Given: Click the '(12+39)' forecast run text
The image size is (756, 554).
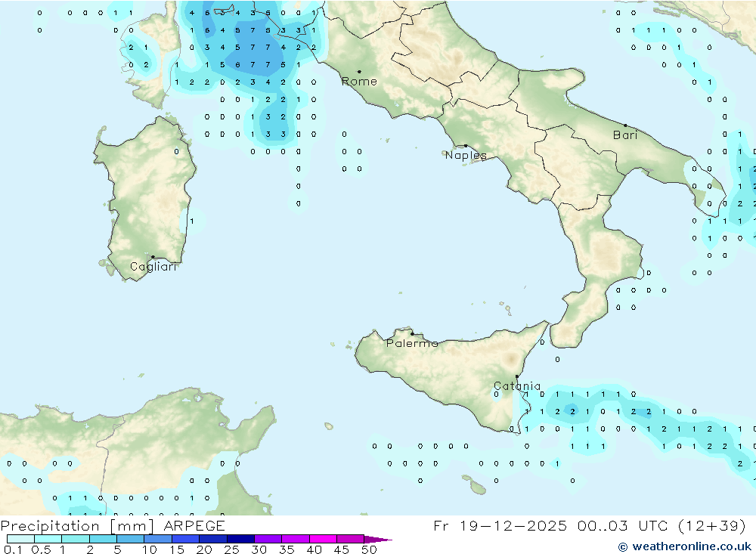Looking at the screenshot, I should [711, 525].
